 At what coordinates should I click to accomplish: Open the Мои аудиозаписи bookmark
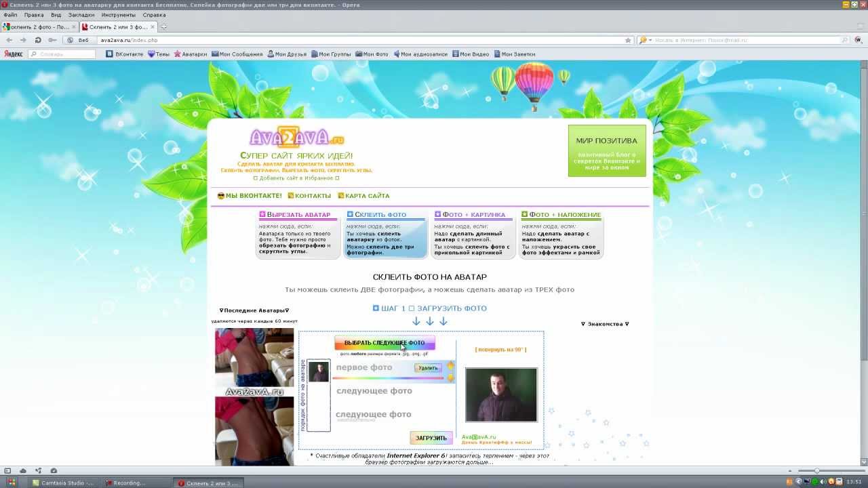420,54
